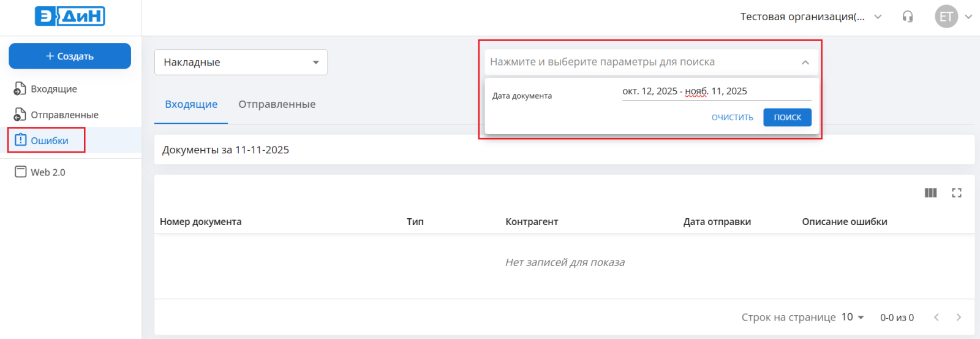980x339 pixels.
Task: Expand user account menu chevron
Action: click(968, 17)
